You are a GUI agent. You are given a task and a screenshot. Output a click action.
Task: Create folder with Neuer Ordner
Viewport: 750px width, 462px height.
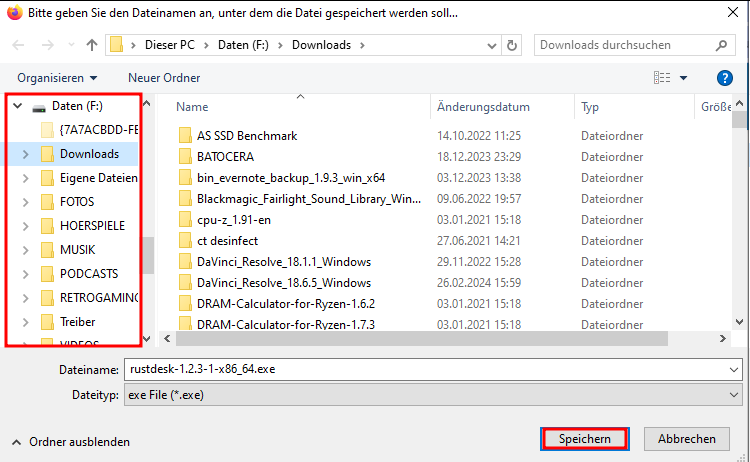(164, 77)
